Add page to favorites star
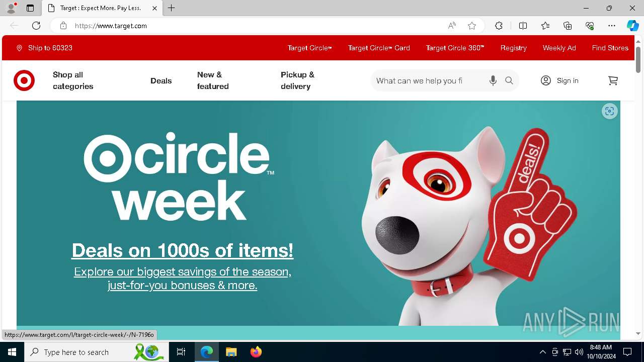Screen dimensions: 644x362 pyautogui.click(x=472, y=26)
